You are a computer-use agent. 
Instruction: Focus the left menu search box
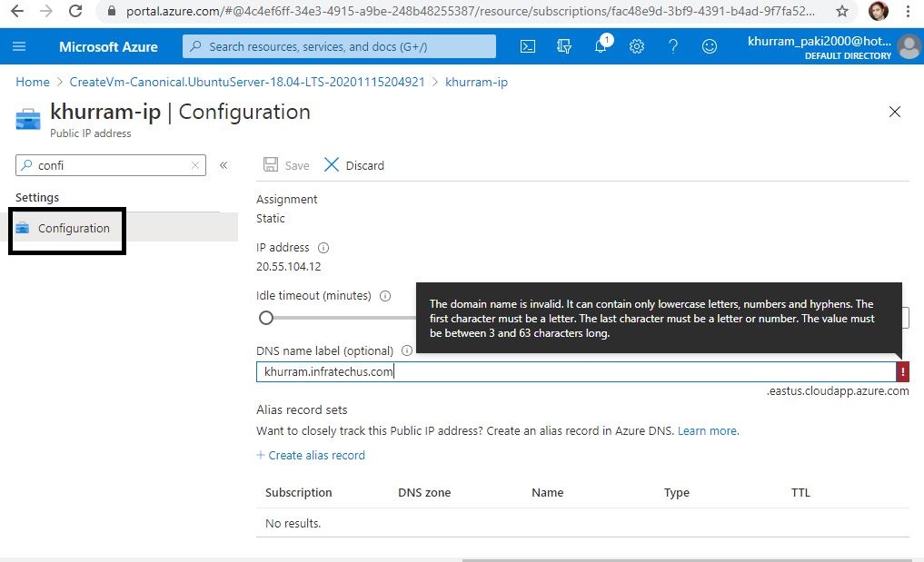(x=111, y=165)
